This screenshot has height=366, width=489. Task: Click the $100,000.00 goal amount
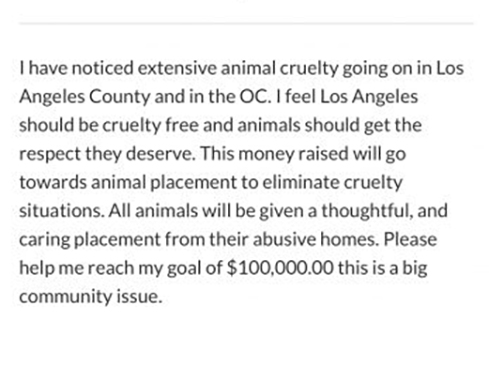280,268
